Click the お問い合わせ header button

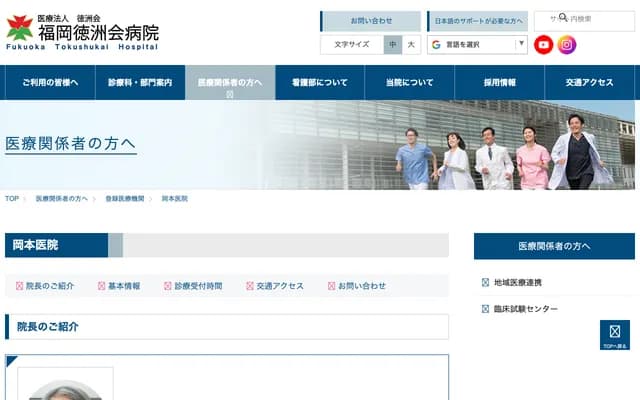371,21
